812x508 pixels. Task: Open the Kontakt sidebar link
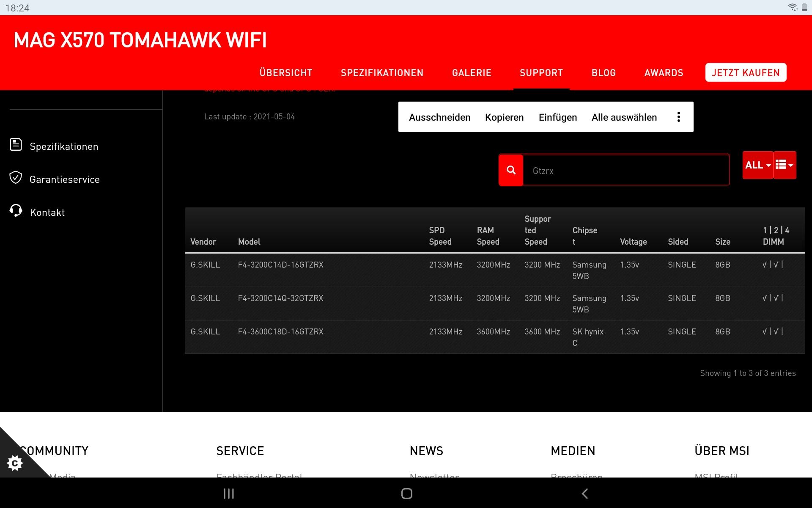point(47,213)
